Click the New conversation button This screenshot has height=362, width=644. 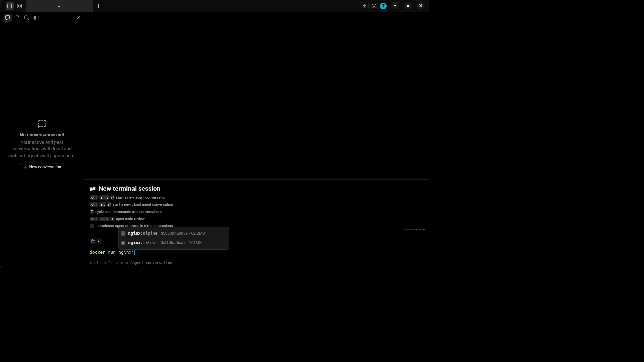click(x=42, y=167)
